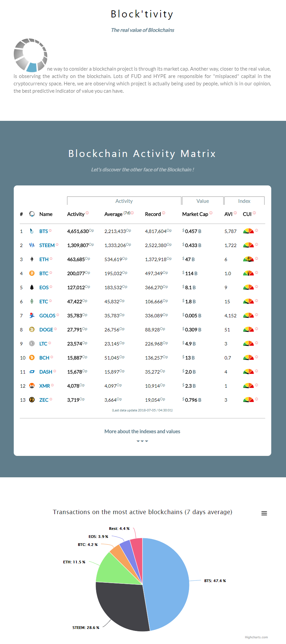Click the GOLOS AVI value 4,152
This screenshot has height=644, width=286.
coord(230,316)
